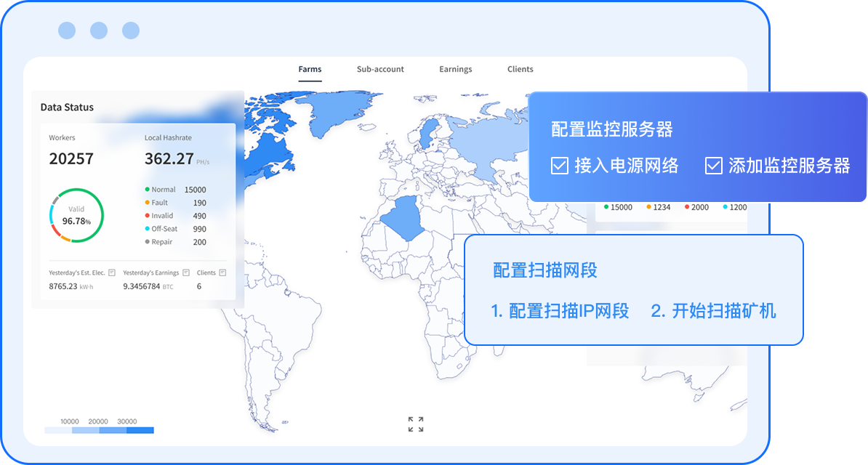Toggle the 接入电源网络 checkbox
Screen dimensions: 868x465
pyautogui.click(x=560, y=166)
